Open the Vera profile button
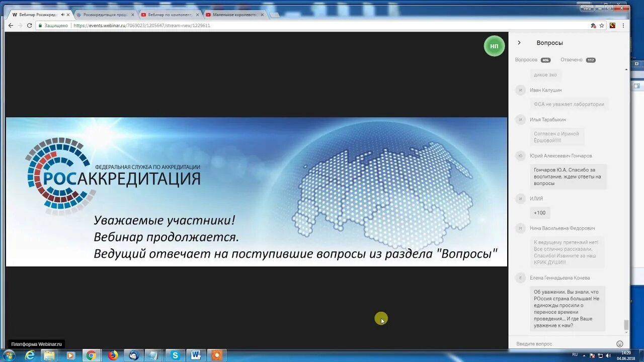This screenshot has width=644, height=362. pos(587,8)
